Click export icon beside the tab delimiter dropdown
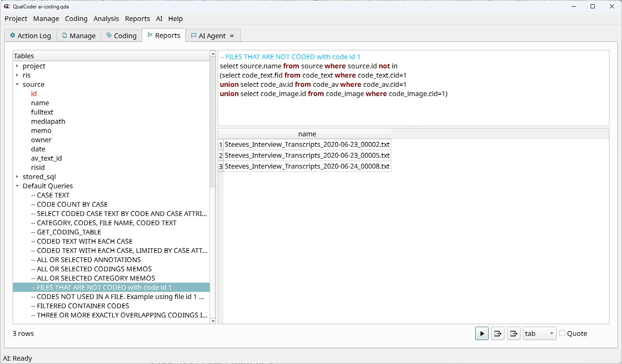 [513, 333]
